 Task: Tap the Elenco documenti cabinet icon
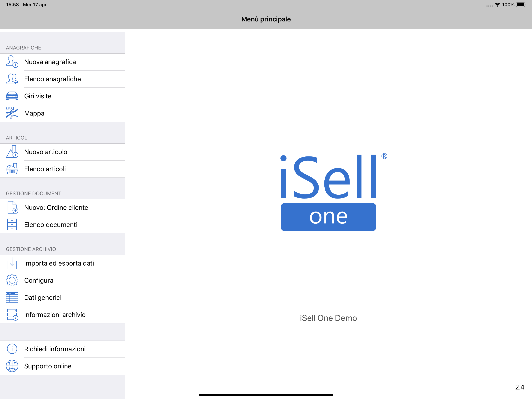pos(12,224)
